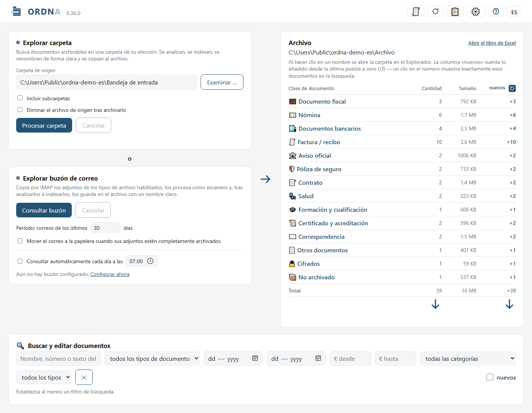Screen dimensions: 532x413
Task: Click the Aviso oficial building icon
Action: pyautogui.click(x=293, y=155)
